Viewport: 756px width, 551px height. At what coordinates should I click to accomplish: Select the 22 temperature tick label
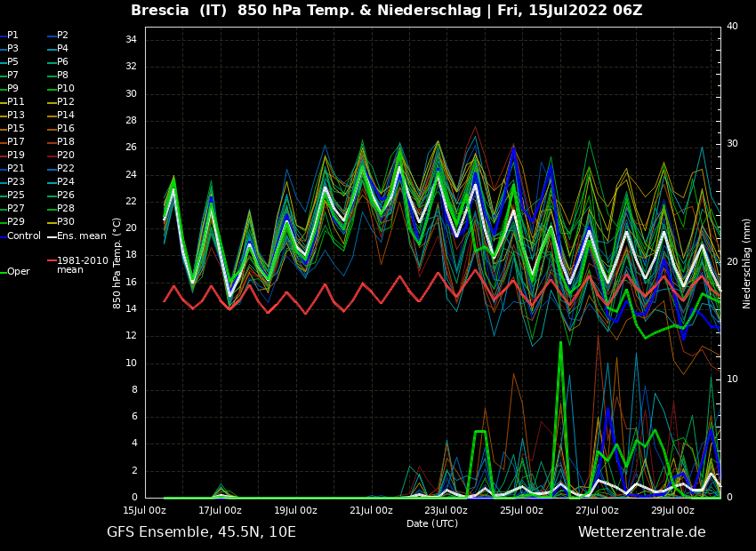[x=131, y=202]
